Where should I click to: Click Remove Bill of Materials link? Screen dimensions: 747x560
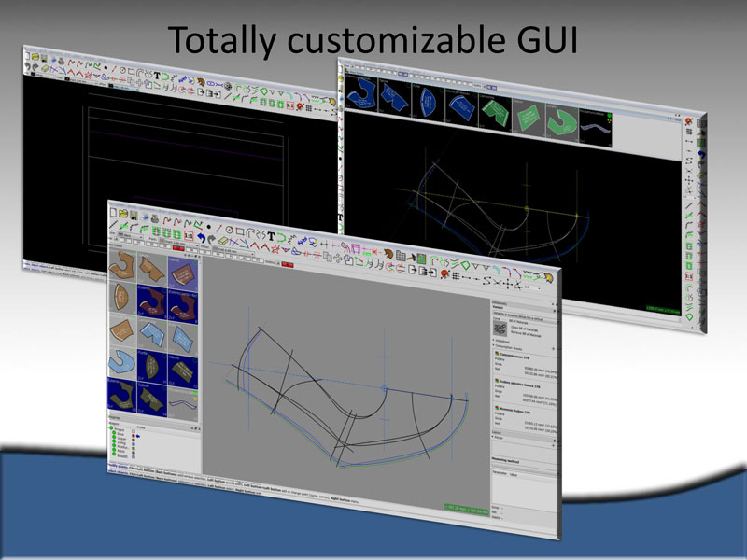(x=526, y=334)
